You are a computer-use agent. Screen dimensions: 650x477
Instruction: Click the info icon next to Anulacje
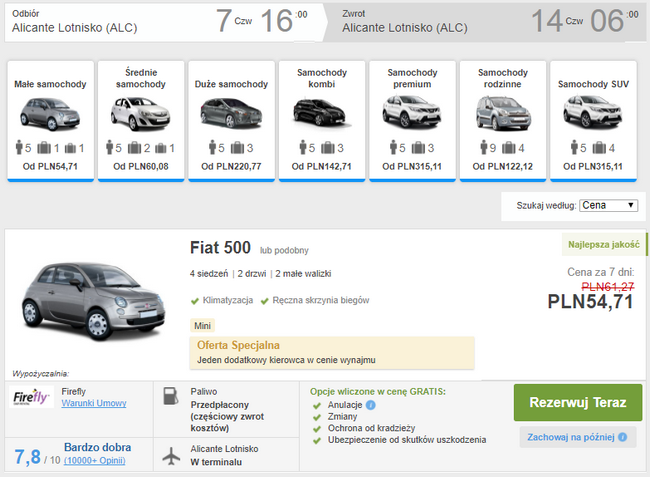pyautogui.click(x=370, y=405)
